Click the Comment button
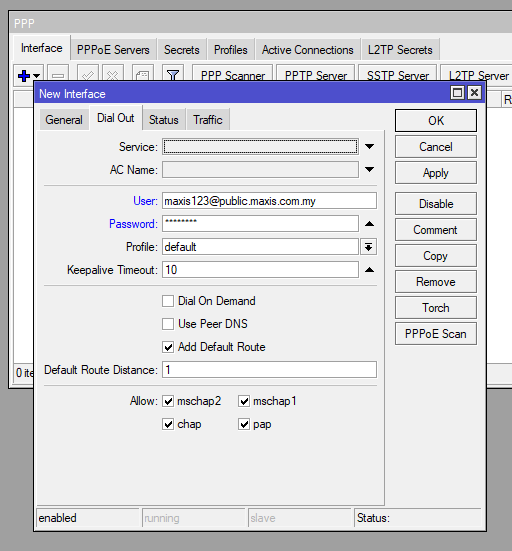The width and height of the screenshot is (512, 551). click(436, 229)
